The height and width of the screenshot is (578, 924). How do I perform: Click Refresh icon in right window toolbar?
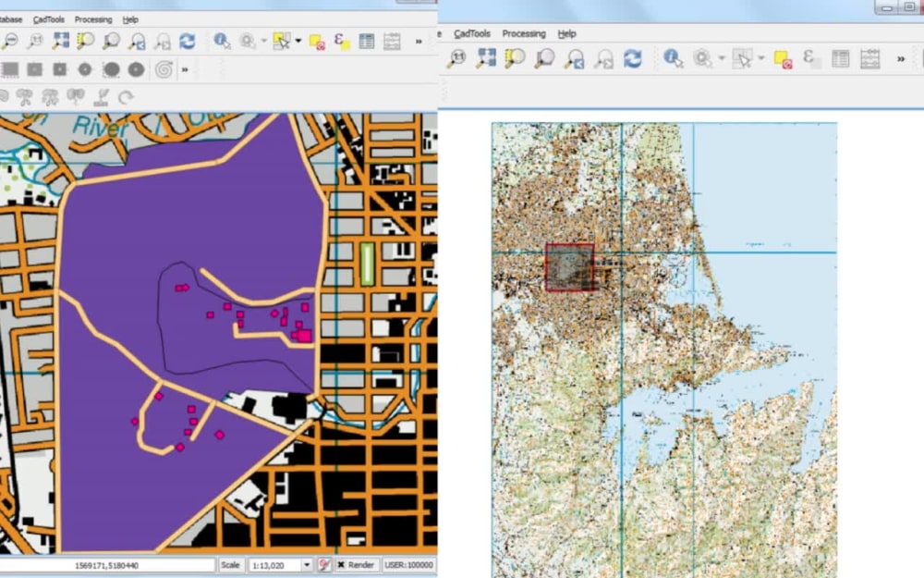pos(632,59)
